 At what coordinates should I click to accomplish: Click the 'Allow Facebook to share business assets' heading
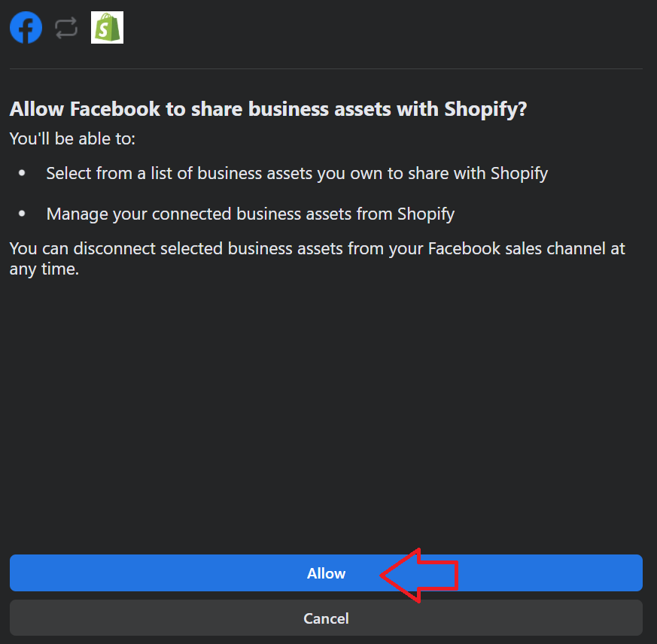pyautogui.click(x=268, y=109)
